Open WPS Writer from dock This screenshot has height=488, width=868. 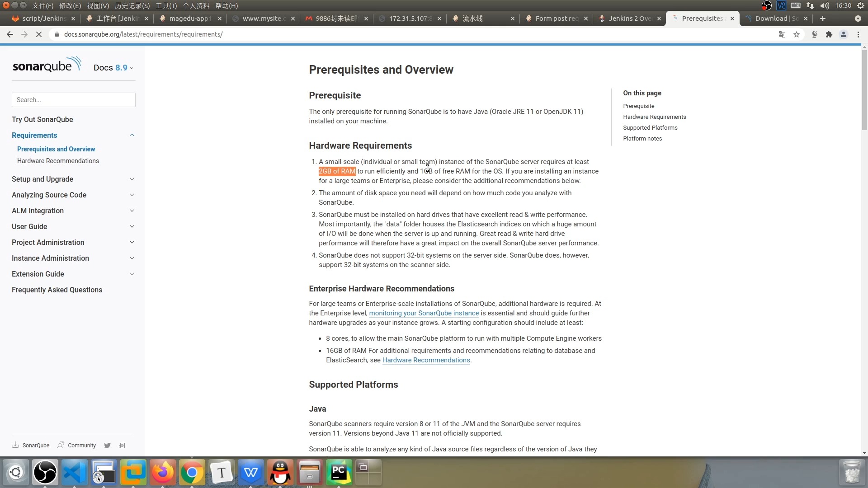coord(251,473)
